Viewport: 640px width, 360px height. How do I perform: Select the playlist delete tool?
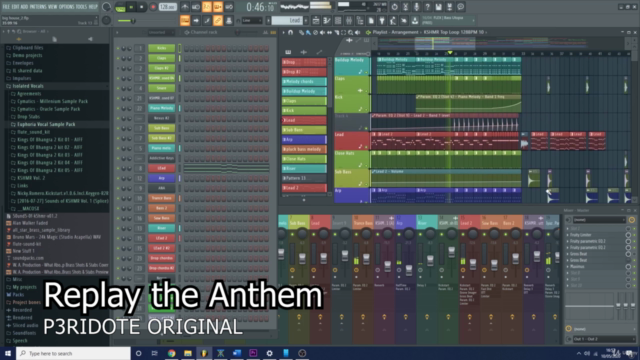[315, 33]
